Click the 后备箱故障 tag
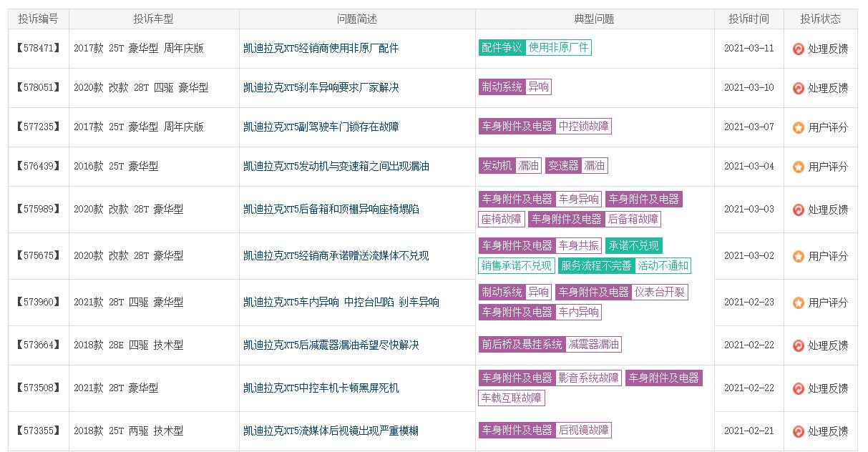868x452 pixels. point(633,219)
